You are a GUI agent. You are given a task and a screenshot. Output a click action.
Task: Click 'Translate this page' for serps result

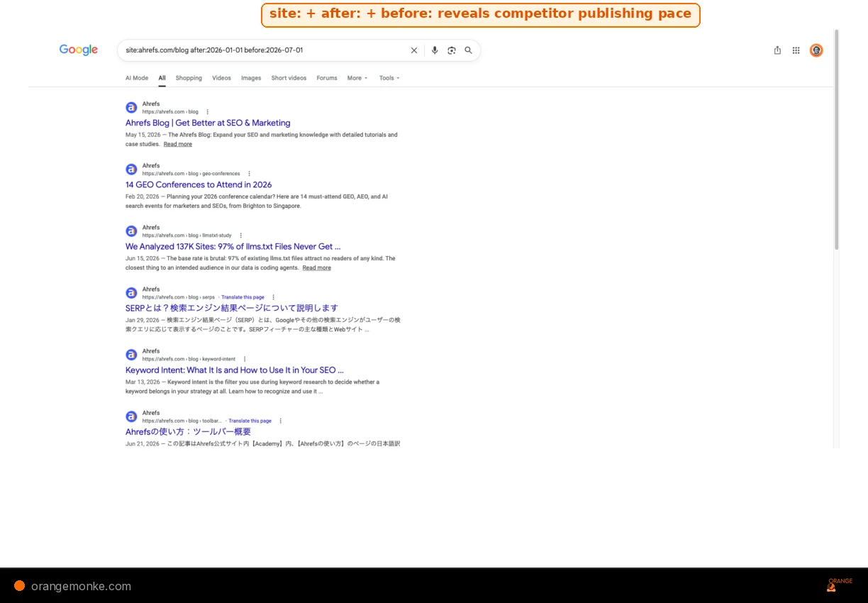pyautogui.click(x=243, y=297)
